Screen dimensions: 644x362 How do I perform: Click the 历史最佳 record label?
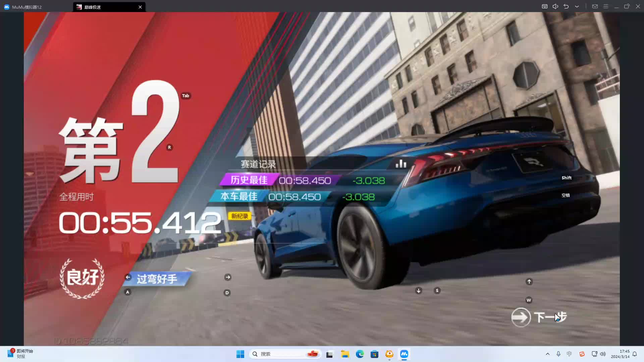pyautogui.click(x=249, y=180)
